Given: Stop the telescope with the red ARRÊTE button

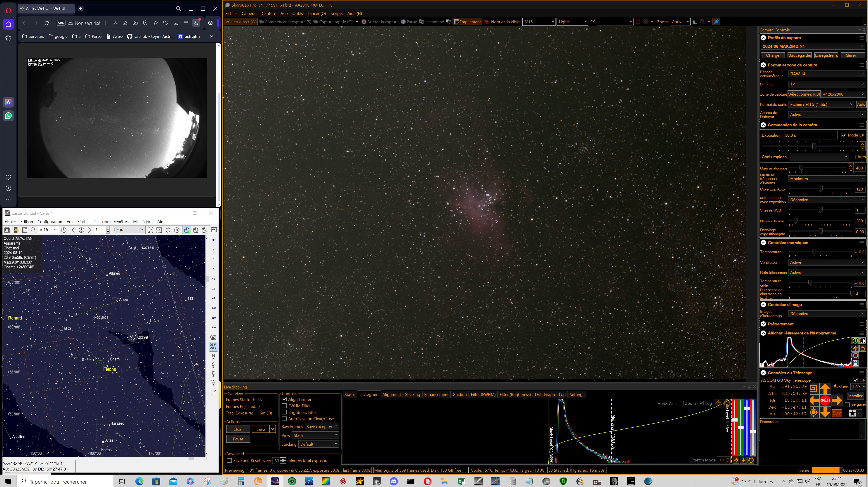Looking at the screenshot, I should point(825,400).
